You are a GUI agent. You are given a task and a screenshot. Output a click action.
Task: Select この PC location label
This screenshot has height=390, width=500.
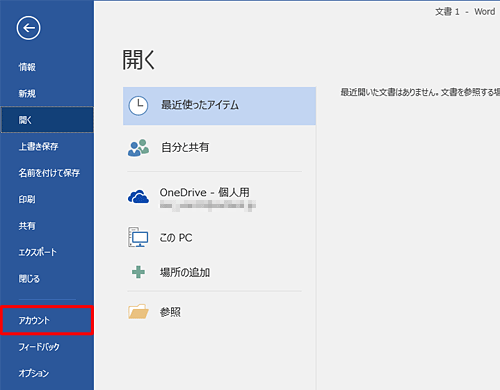pyautogui.click(x=176, y=238)
